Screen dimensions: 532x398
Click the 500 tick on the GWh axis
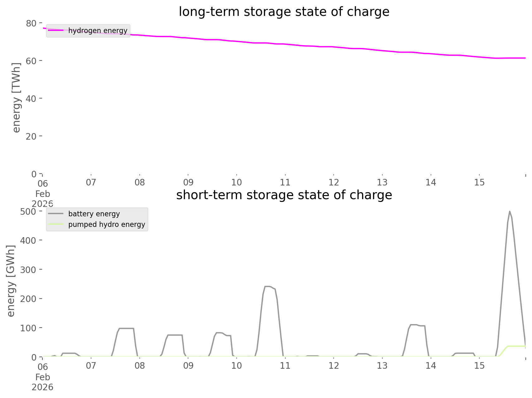click(x=29, y=212)
